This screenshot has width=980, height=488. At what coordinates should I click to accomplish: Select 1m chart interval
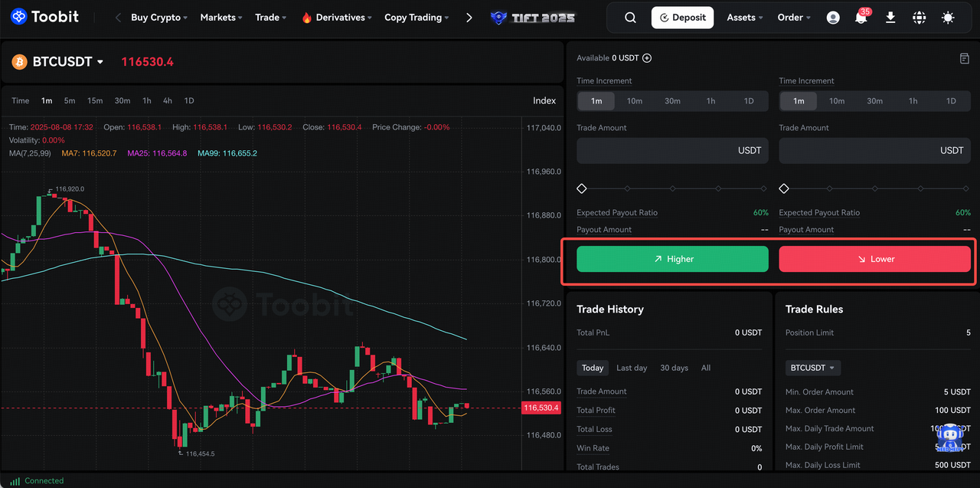tap(47, 100)
